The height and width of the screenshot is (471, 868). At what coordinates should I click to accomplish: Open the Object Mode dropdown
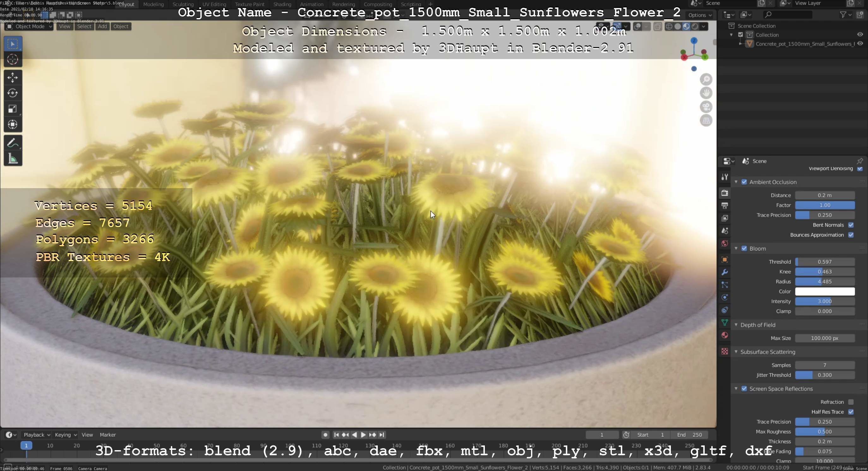tap(29, 27)
